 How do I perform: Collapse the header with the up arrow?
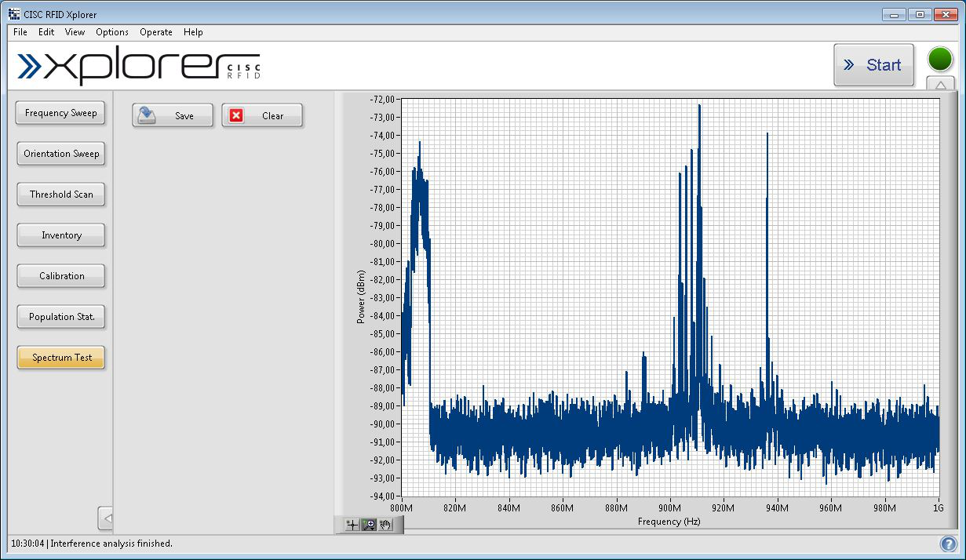click(940, 85)
